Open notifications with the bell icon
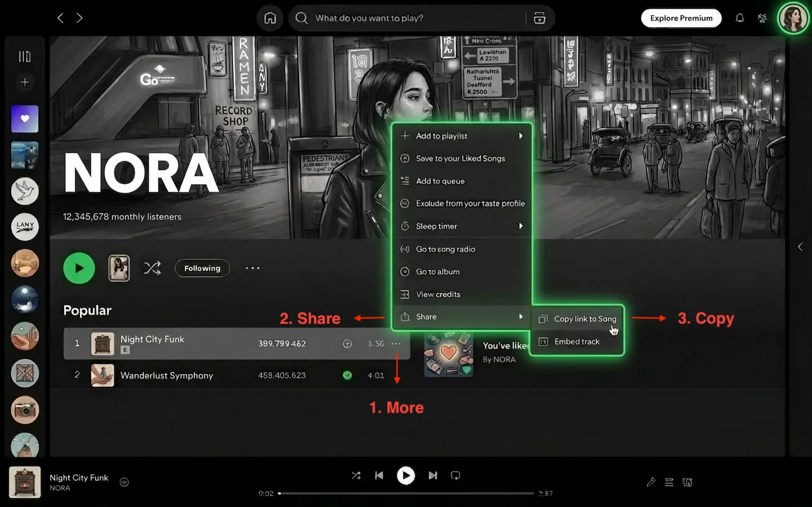Viewport: 812px width, 507px height. (739, 17)
